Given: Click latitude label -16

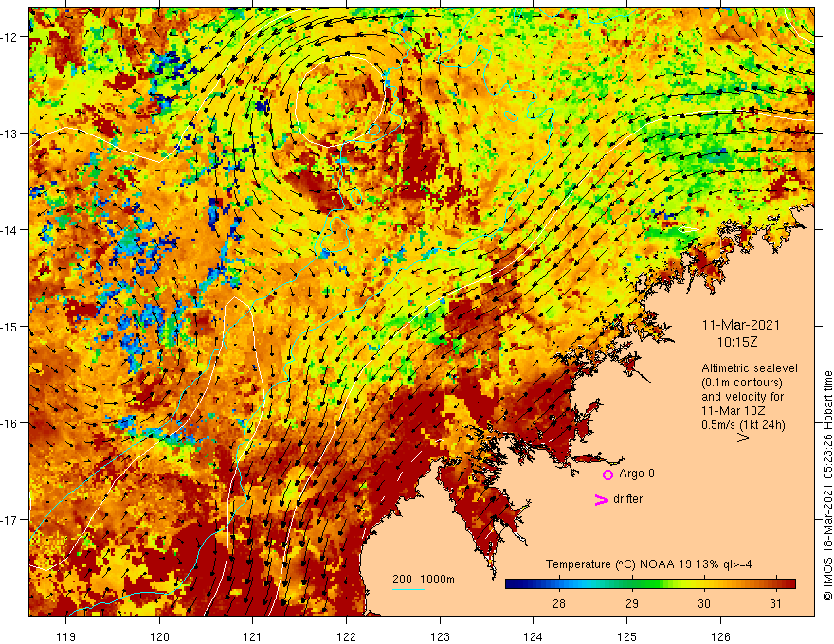Looking at the screenshot, I should click(9, 423).
